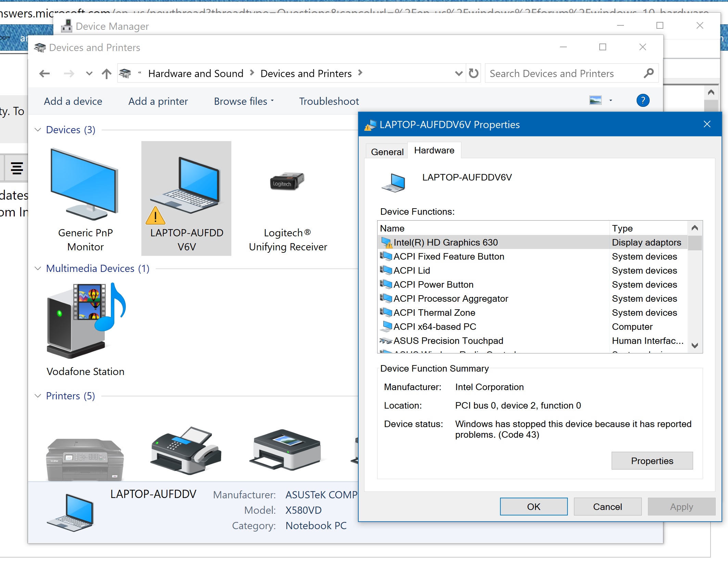Open the help question mark icon

643,101
